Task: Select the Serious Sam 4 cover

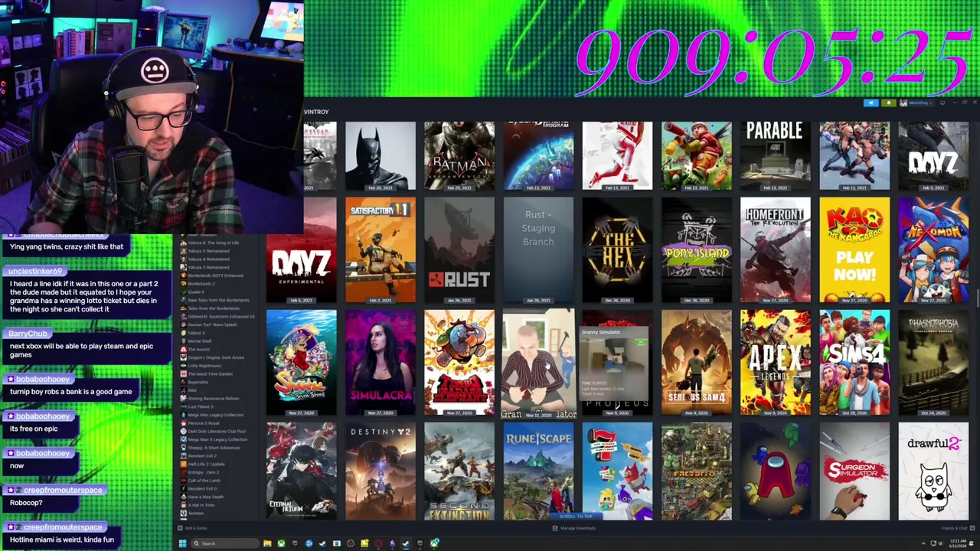Action: (x=697, y=362)
